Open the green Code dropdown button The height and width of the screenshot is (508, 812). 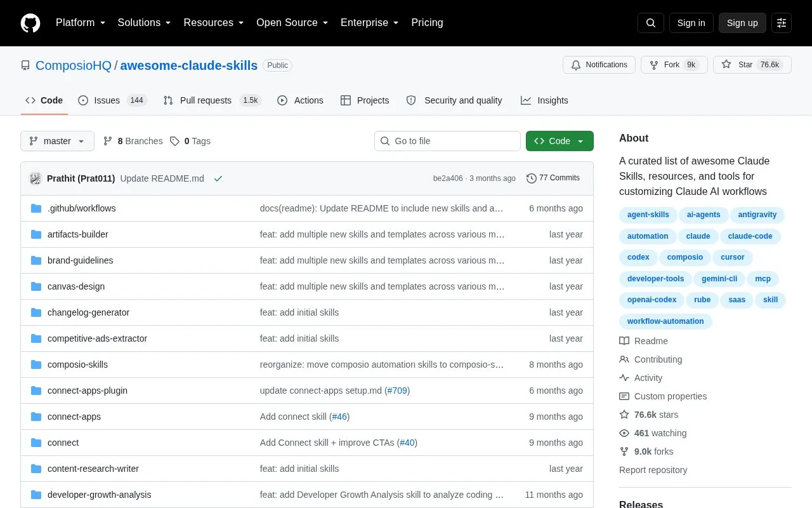click(560, 141)
